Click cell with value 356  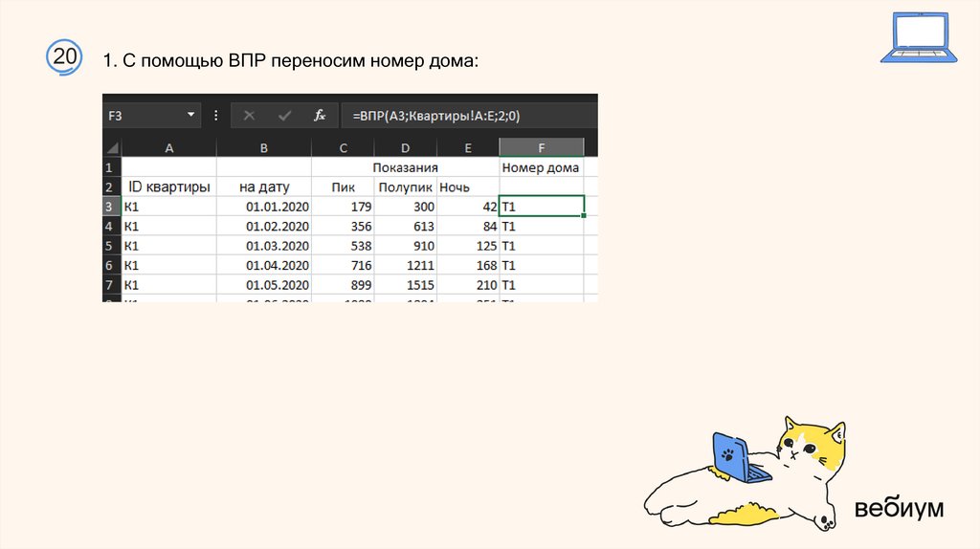point(344,226)
